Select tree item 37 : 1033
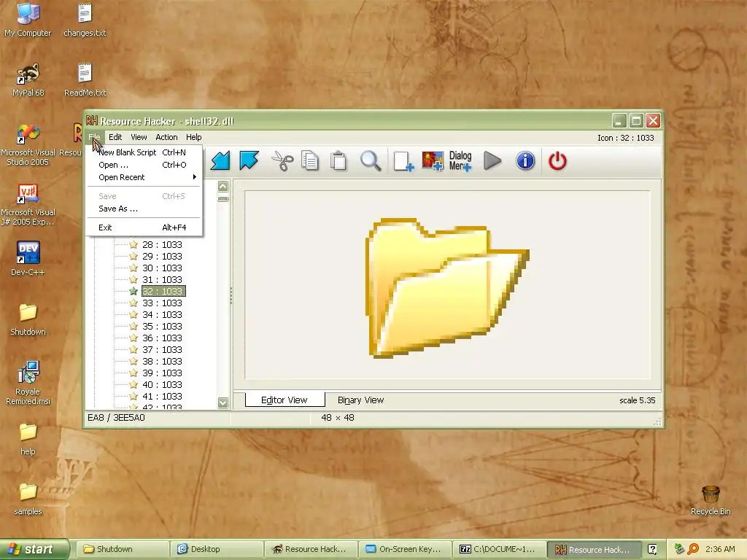 coord(162,349)
